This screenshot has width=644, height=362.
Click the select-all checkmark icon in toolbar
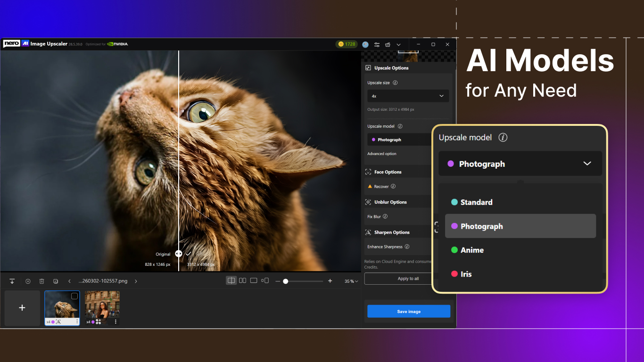(x=56, y=281)
